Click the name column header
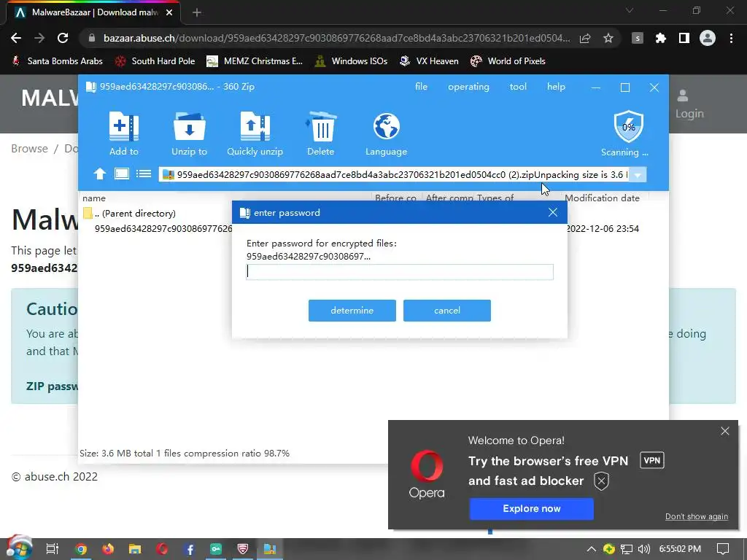 coord(94,198)
